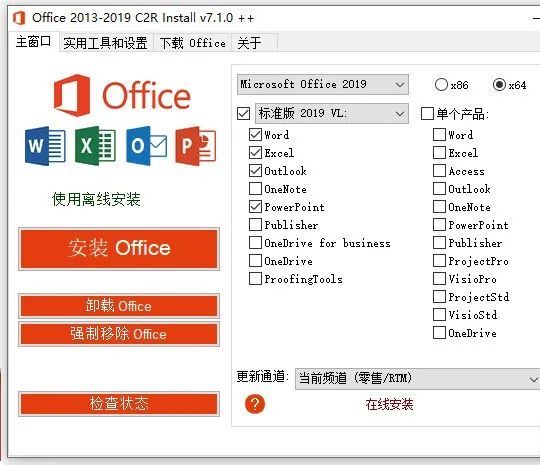Screen dimensions: 540x465
Task: Select the x86 architecture radio button
Action: point(441,85)
